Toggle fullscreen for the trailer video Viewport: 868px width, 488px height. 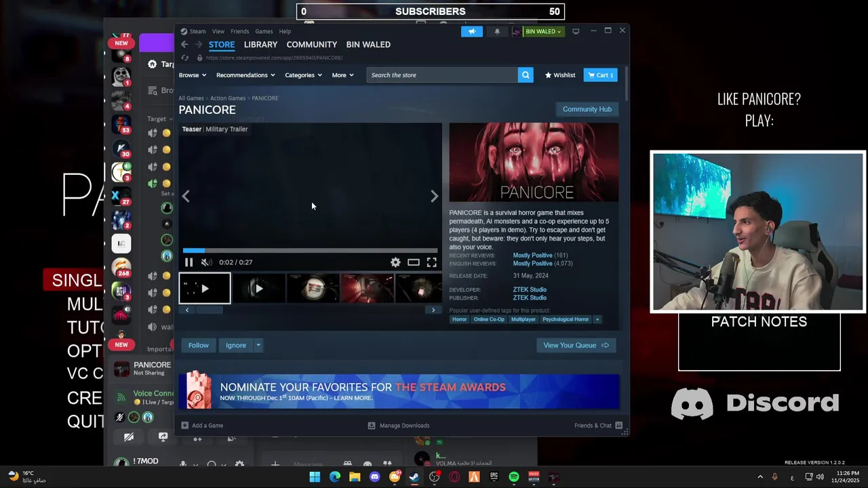[x=431, y=262]
